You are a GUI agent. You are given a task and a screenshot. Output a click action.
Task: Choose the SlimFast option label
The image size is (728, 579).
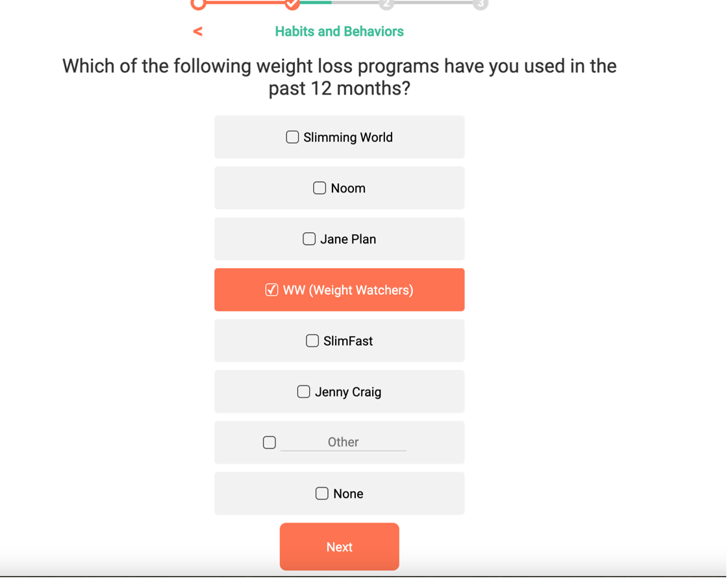348,341
